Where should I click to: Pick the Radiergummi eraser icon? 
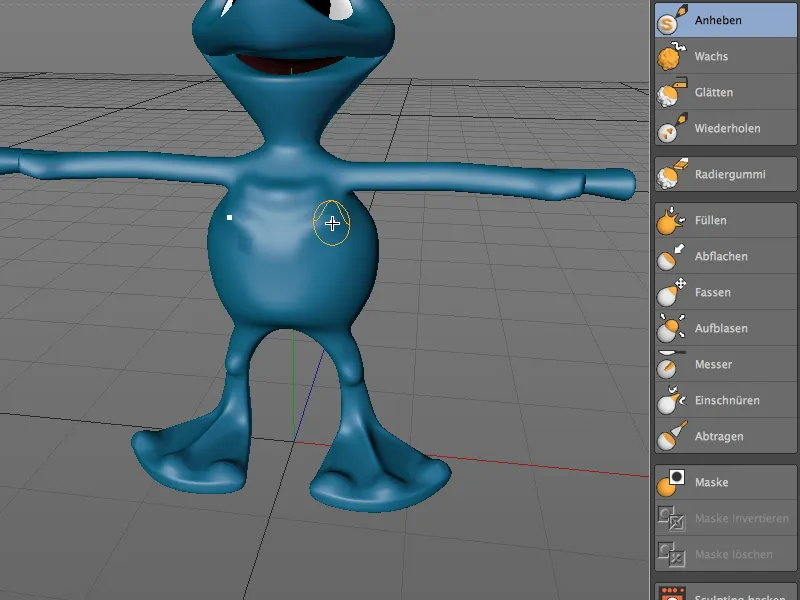point(672,174)
